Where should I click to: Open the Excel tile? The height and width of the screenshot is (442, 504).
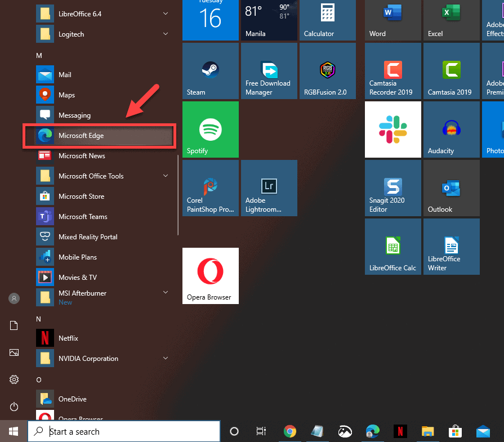pyautogui.click(x=451, y=20)
